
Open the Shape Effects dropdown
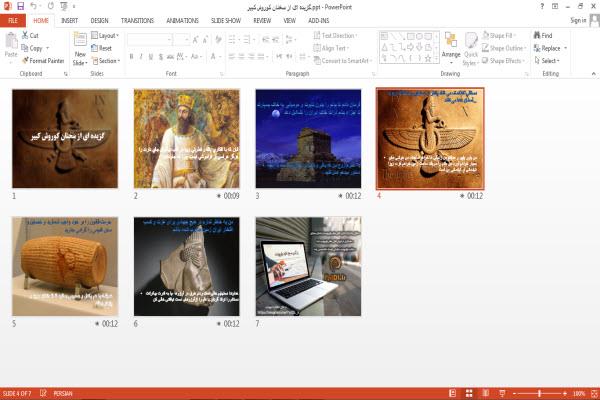pyautogui.click(x=504, y=60)
